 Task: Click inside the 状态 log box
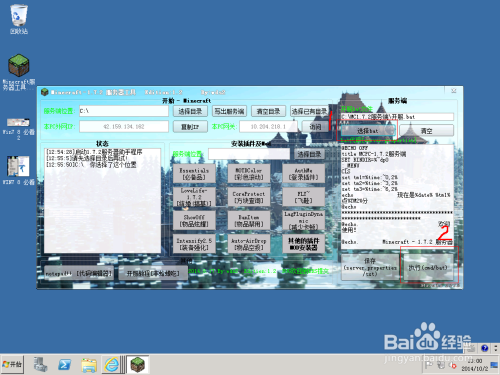click(102, 200)
